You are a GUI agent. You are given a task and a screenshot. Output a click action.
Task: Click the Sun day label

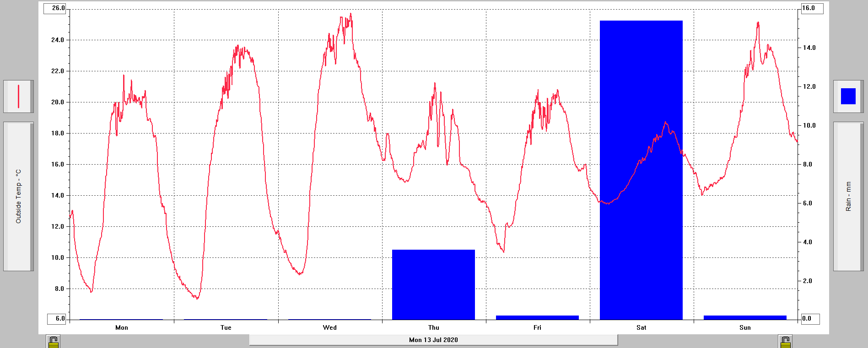[745, 327]
